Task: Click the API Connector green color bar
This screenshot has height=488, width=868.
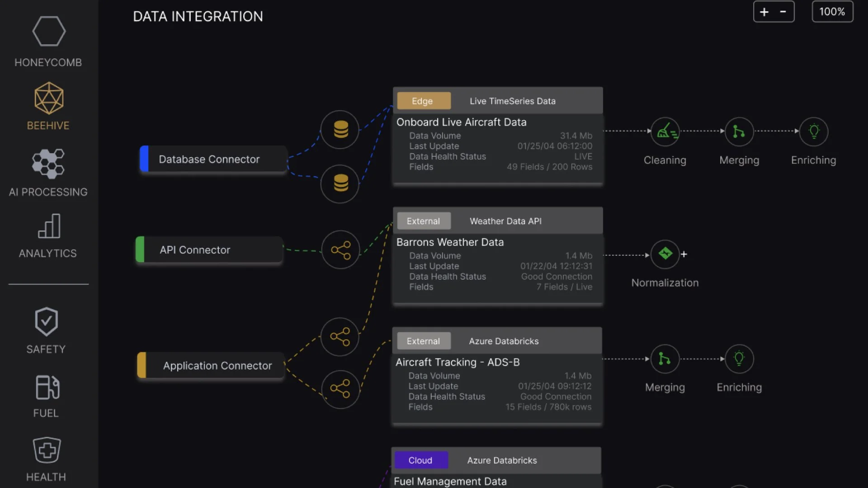Action: click(x=140, y=249)
